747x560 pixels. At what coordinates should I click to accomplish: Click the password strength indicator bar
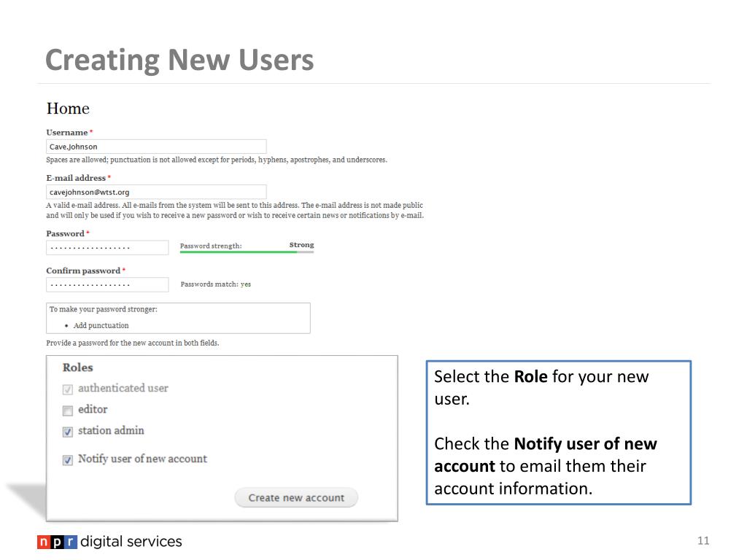pos(247,252)
